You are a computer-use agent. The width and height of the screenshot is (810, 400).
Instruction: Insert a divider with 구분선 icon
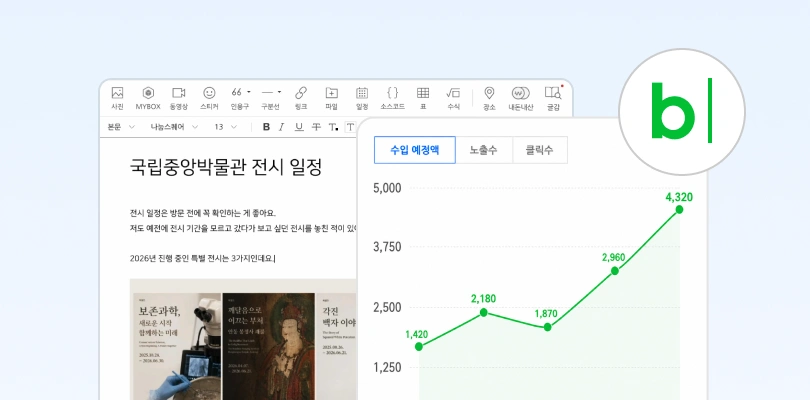(267, 93)
